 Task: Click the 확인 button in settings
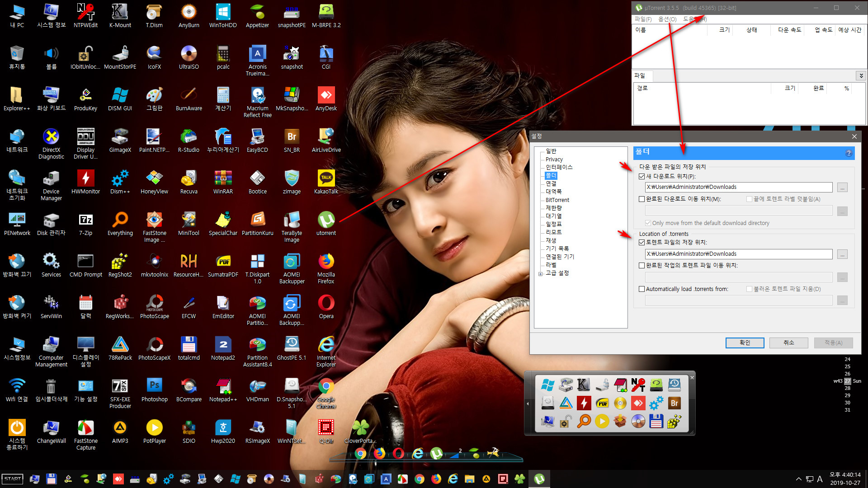(745, 343)
